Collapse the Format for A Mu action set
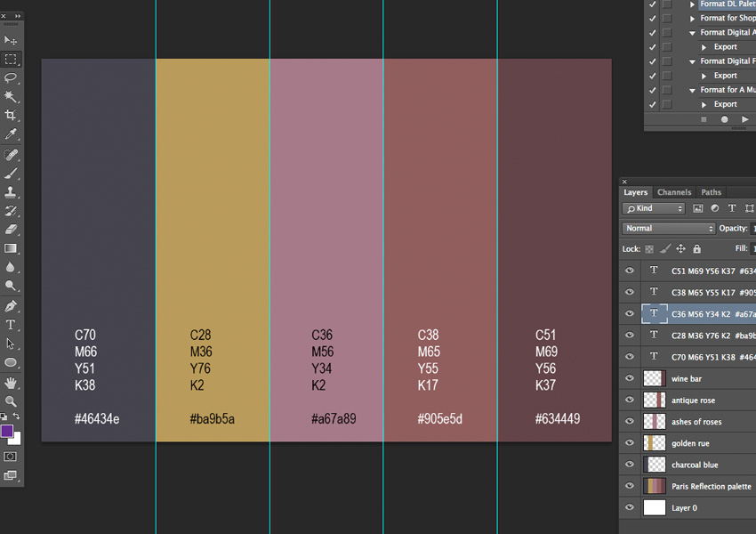 (692, 90)
